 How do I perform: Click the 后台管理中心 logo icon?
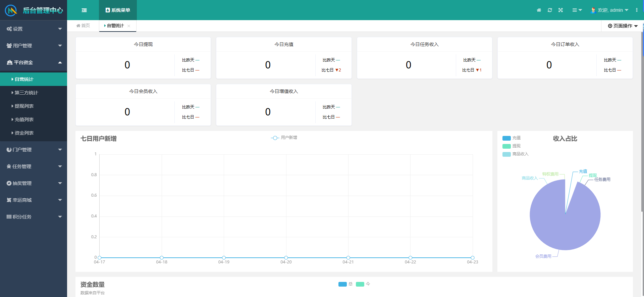[x=11, y=10]
